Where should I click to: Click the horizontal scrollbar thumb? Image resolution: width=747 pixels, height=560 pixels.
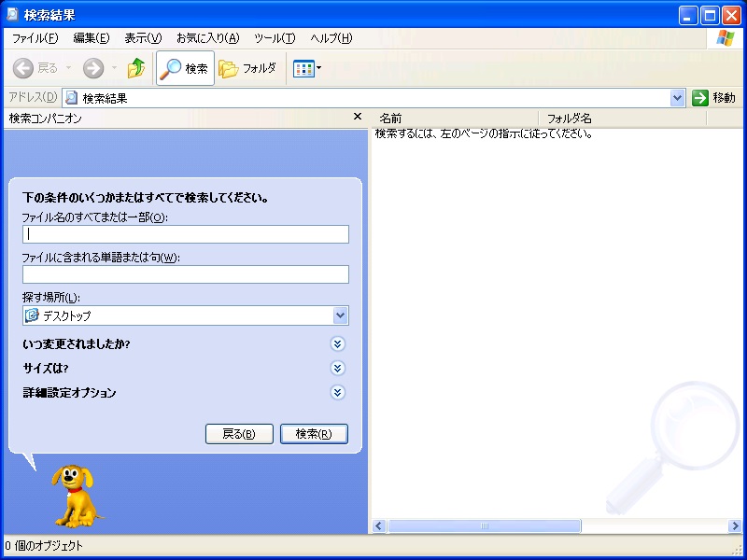484,526
